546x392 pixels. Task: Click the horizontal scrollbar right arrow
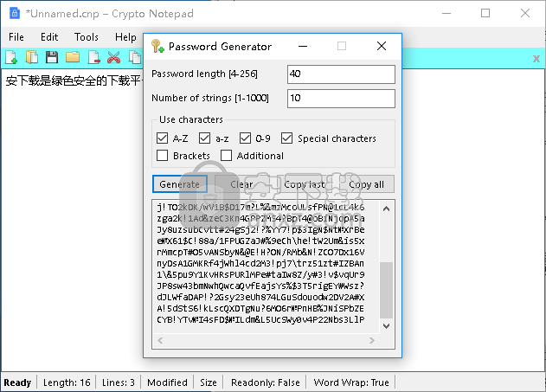pos(372,340)
